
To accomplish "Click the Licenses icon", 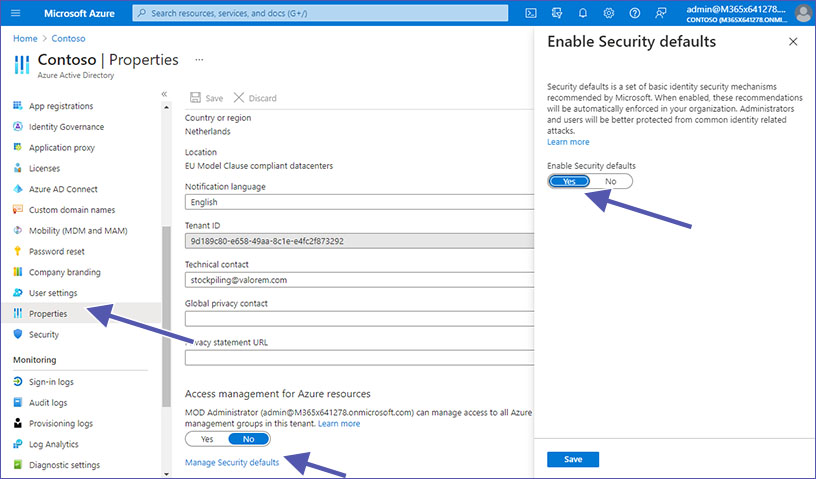I will click(x=18, y=168).
